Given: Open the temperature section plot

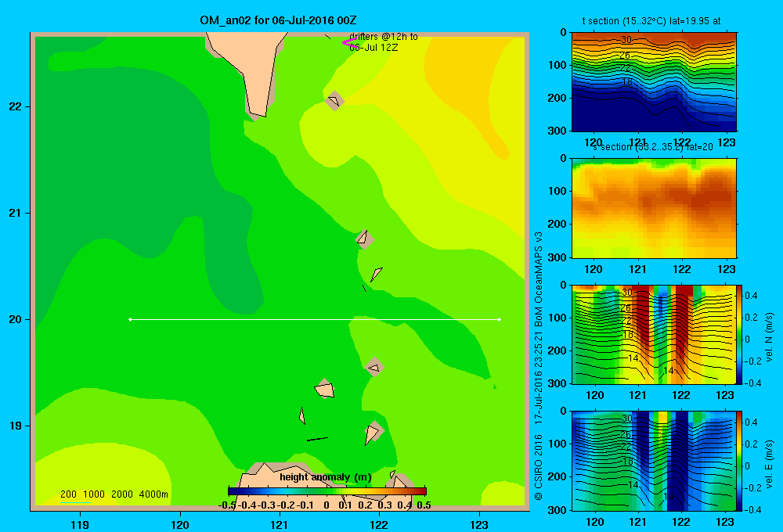Looking at the screenshot, I should [654, 81].
